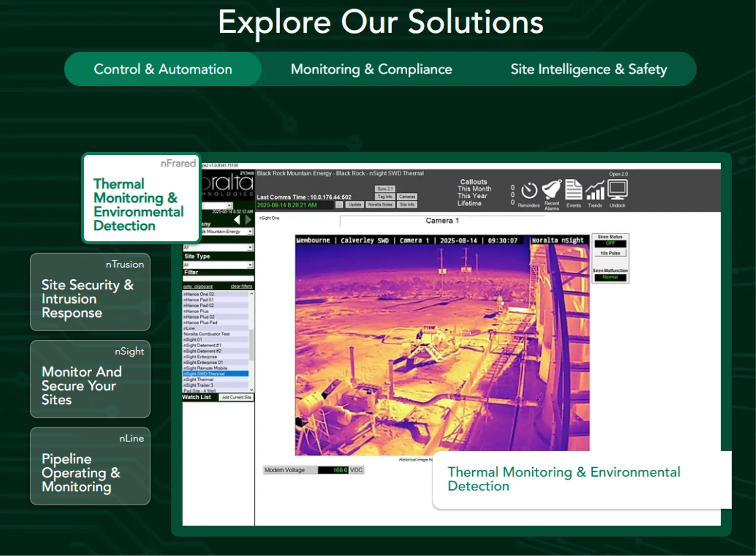Click inside the Filter text field

pos(218,278)
